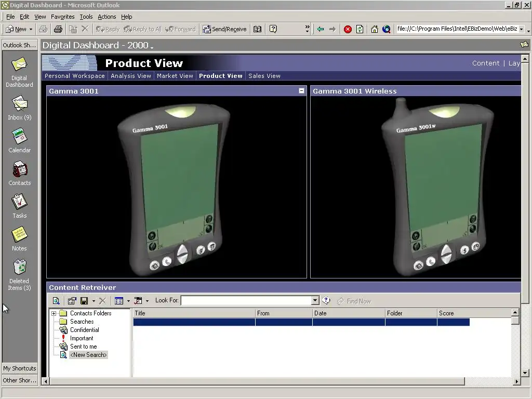
Task: Click the Delete X toolbar icon
Action: pos(85,29)
